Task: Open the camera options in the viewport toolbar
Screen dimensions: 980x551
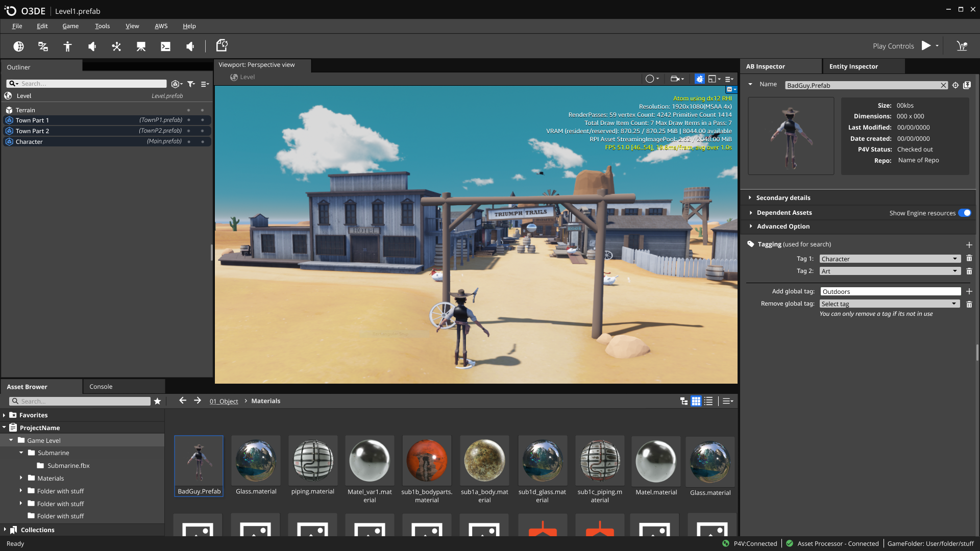Action: pos(675,79)
